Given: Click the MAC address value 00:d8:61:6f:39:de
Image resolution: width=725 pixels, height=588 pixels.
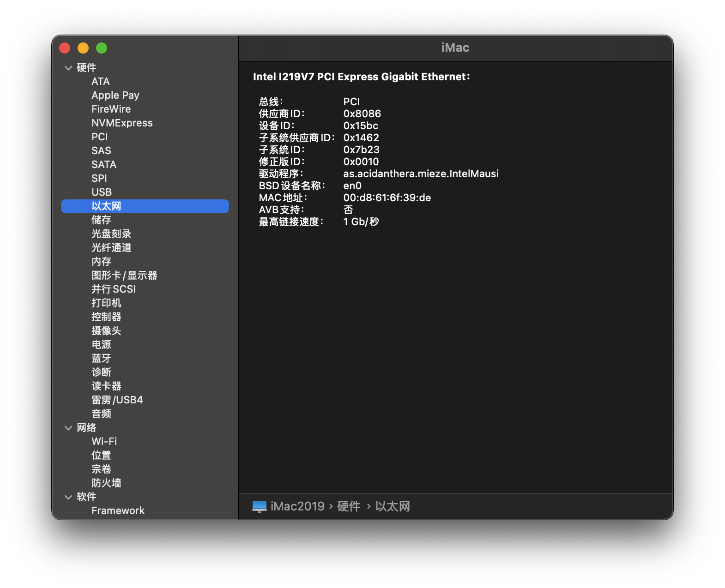Looking at the screenshot, I should 387,198.
